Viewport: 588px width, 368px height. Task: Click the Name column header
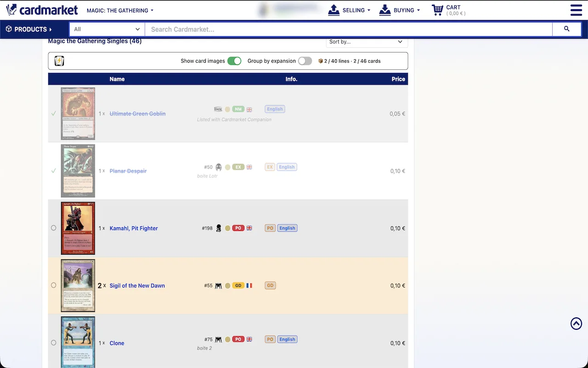pos(117,79)
